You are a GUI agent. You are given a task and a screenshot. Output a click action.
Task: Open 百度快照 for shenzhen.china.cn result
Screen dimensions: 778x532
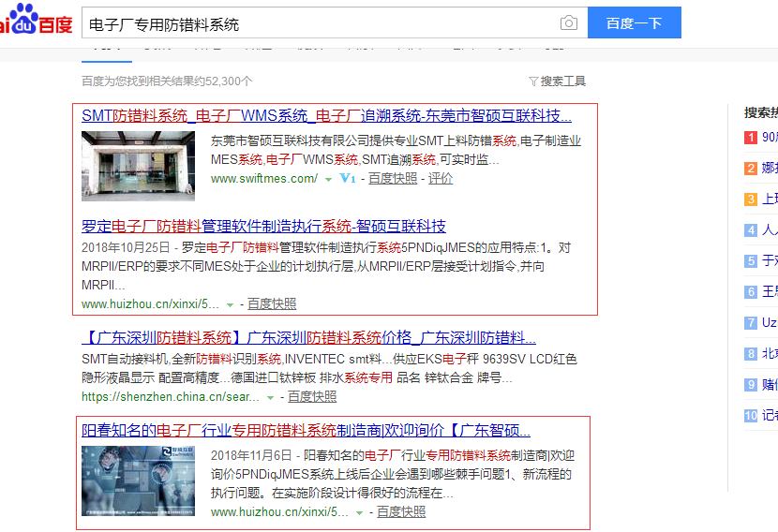[311, 397]
